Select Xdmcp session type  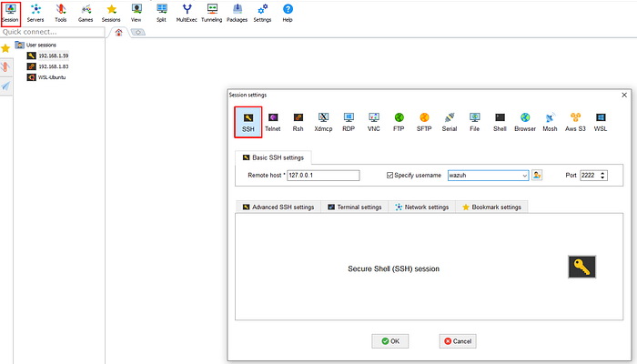pyautogui.click(x=323, y=122)
